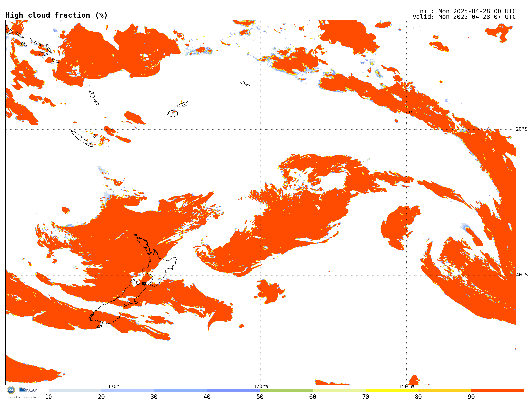The image size is (532, 400).
Task: Click the 'High cloud fraction (%)' title
Action: [x=57, y=15]
